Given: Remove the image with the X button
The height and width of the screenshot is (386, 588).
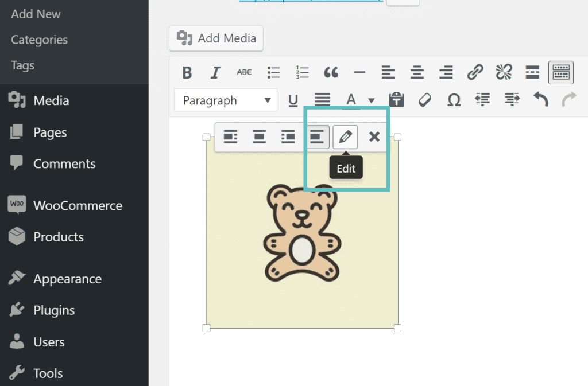Looking at the screenshot, I should [x=374, y=137].
